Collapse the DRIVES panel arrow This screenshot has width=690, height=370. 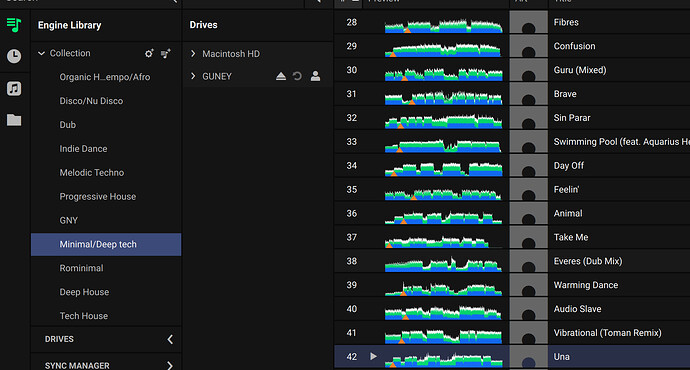(x=170, y=339)
